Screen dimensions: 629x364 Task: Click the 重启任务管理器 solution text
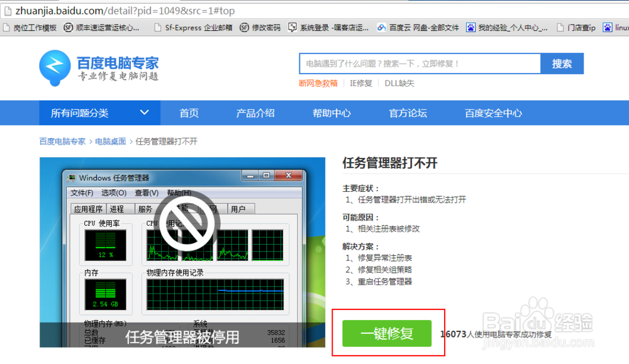pyautogui.click(x=385, y=282)
